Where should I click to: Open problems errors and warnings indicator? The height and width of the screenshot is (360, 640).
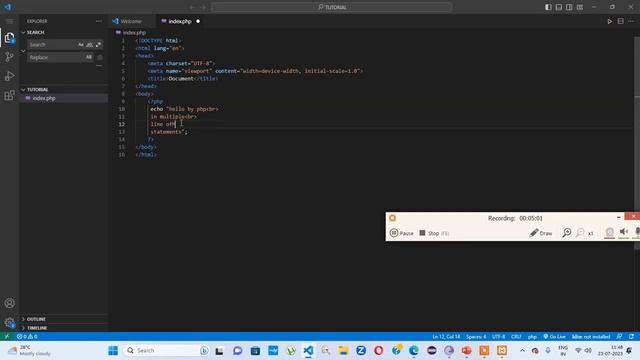27,336
